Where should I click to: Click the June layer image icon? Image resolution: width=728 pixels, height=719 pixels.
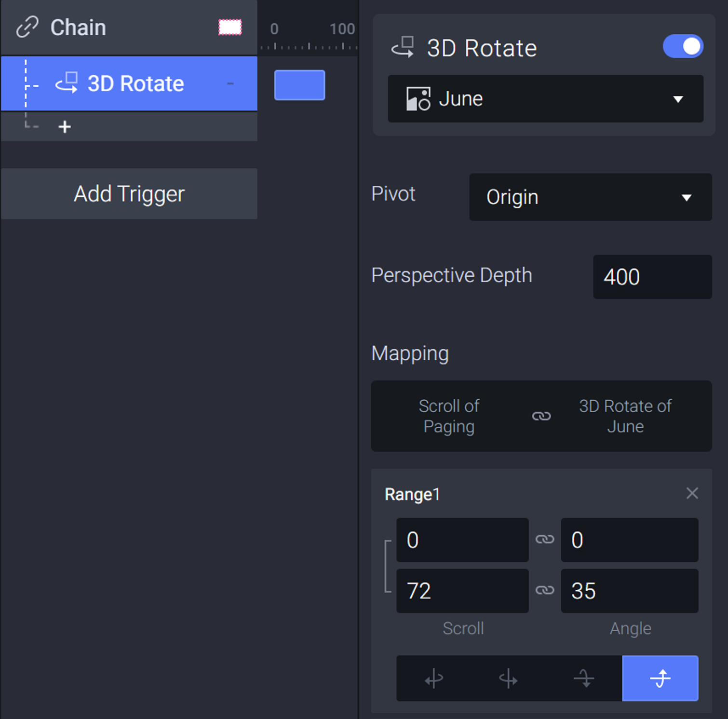(x=418, y=99)
